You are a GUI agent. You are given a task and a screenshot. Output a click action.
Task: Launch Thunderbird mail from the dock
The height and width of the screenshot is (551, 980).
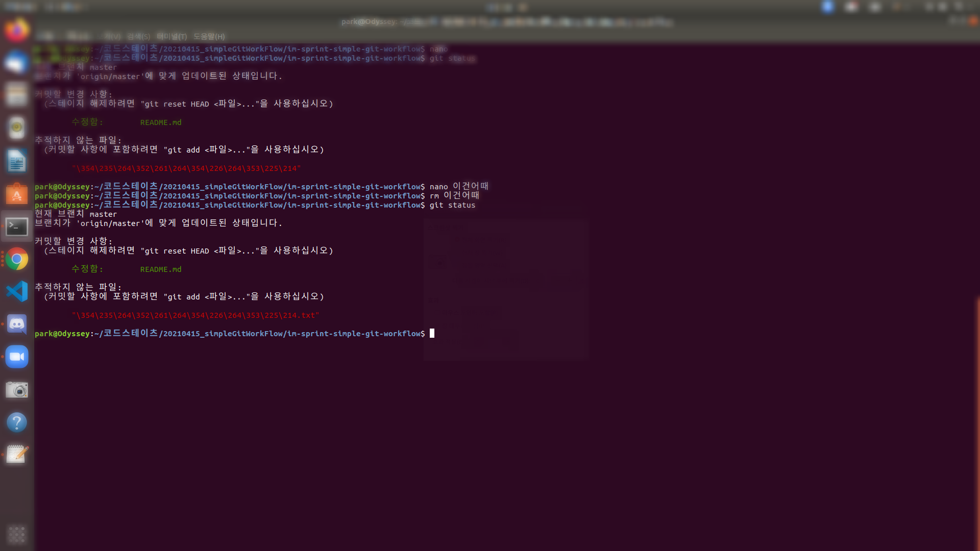[17, 63]
